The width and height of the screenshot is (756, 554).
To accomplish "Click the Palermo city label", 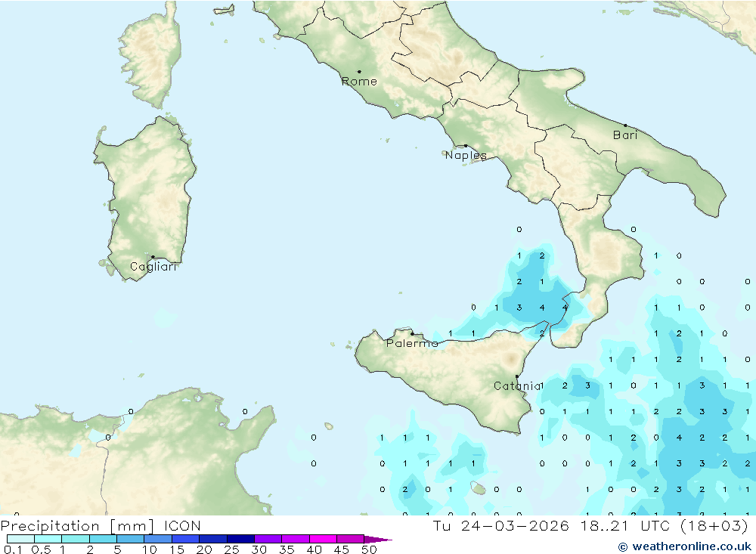I will pos(412,343).
